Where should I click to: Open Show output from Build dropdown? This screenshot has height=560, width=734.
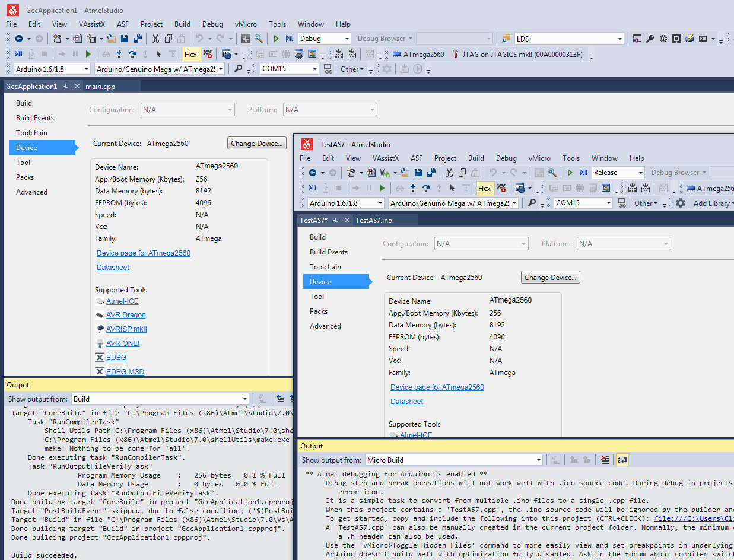pyautogui.click(x=244, y=399)
